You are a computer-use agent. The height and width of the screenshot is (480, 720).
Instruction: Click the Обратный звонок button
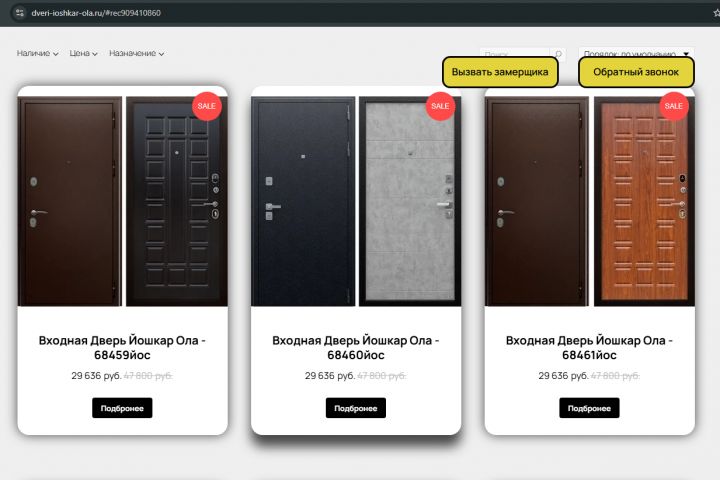(x=636, y=72)
